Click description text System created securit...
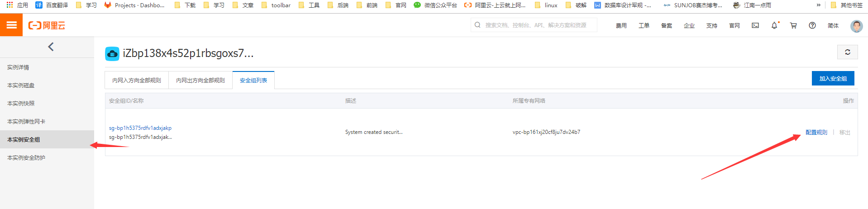 coord(374,132)
